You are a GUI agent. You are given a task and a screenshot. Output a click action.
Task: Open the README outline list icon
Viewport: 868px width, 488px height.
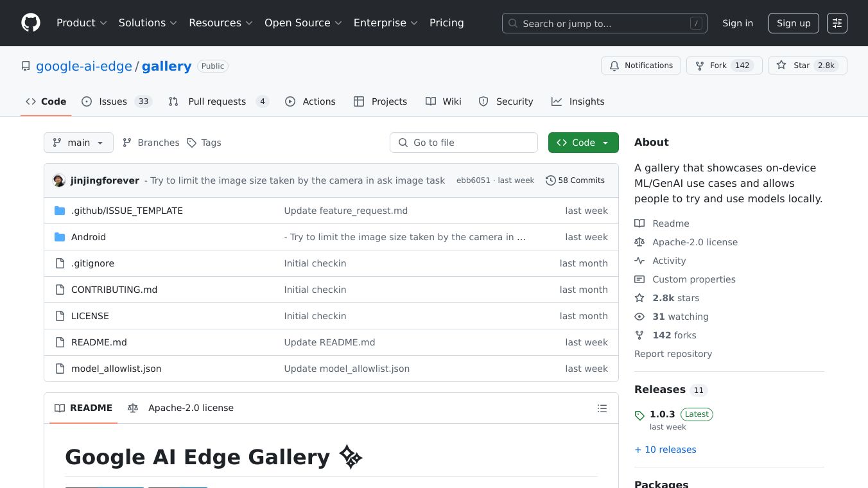click(602, 408)
